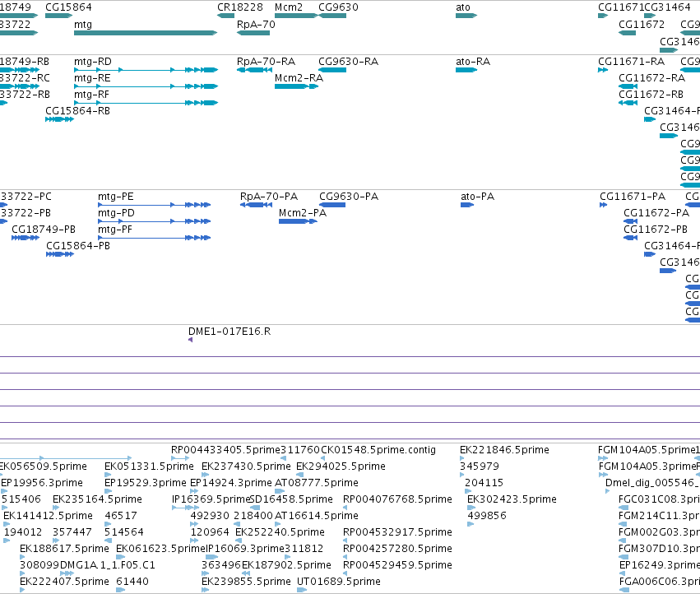Image resolution: width=700 pixels, height=594 pixels.
Task: Click the EK187902.5prime EST label
Action: 286,565
